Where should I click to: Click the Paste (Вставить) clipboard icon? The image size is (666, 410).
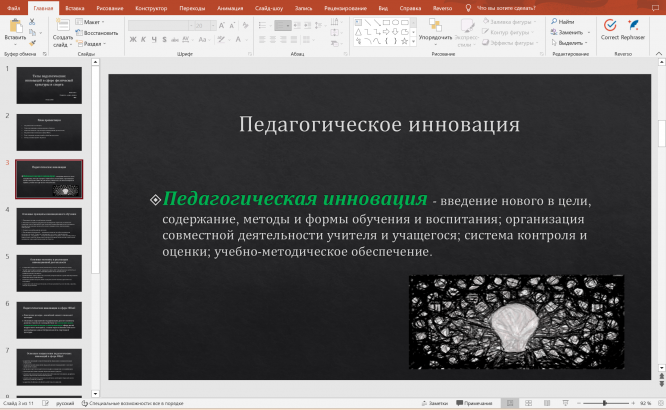click(x=15, y=25)
